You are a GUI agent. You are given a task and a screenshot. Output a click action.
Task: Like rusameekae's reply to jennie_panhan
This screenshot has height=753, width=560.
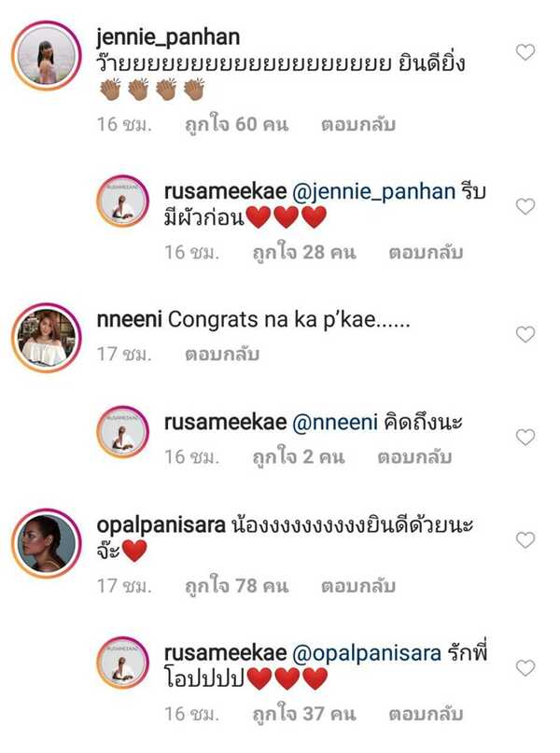click(x=525, y=206)
